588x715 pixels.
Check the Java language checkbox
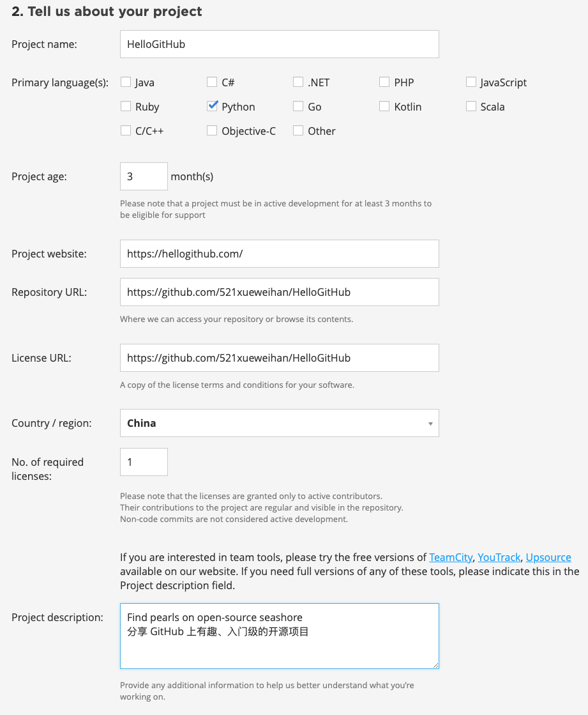pyautogui.click(x=126, y=82)
